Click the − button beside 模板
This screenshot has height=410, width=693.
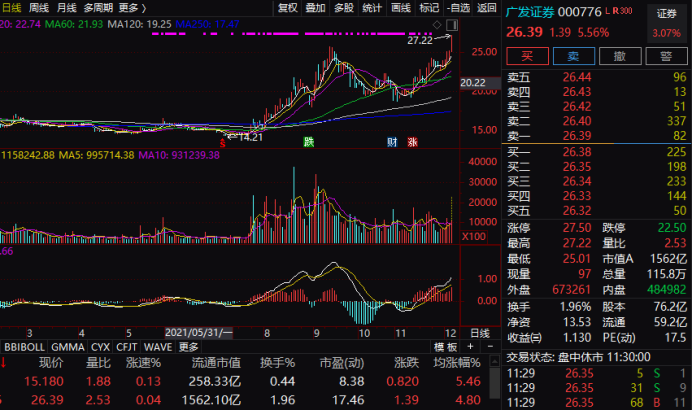click(490, 347)
